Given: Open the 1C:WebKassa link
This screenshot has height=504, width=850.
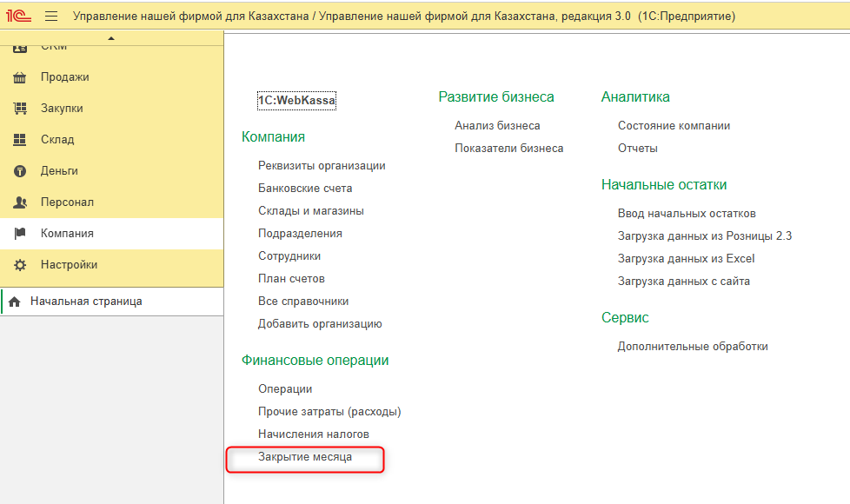Looking at the screenshot, I should [296, 101].
